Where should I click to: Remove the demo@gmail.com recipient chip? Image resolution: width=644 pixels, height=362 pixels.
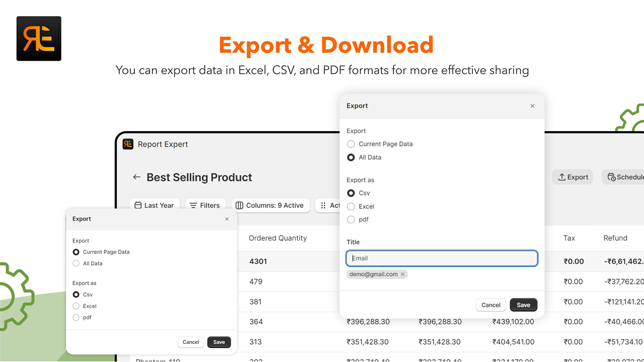click(x=402, y=274)
